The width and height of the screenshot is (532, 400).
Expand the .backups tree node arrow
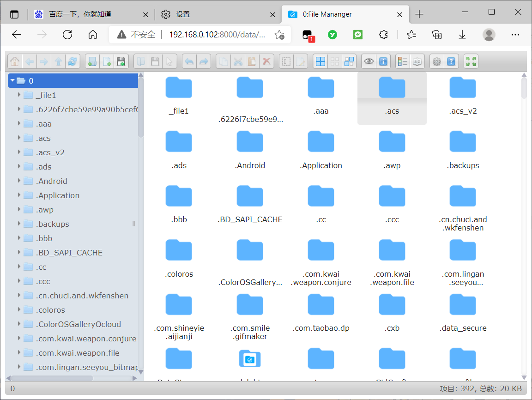coord(19,224)
